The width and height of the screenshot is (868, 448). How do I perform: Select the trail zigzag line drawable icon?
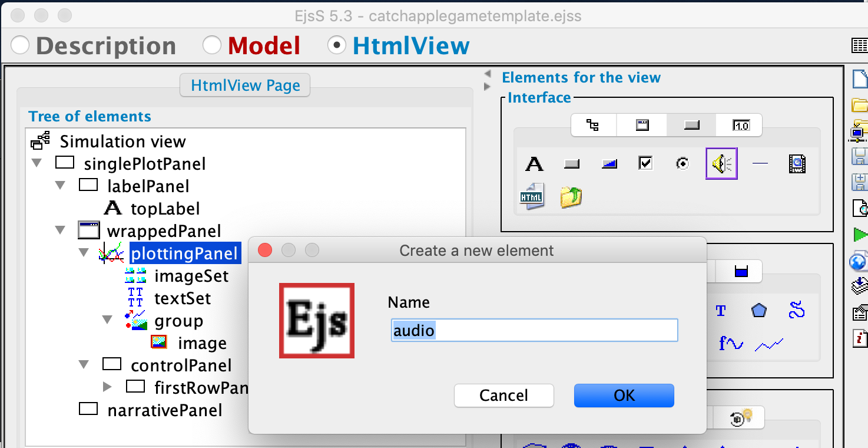pyautogui.click(x=770, y=344)
